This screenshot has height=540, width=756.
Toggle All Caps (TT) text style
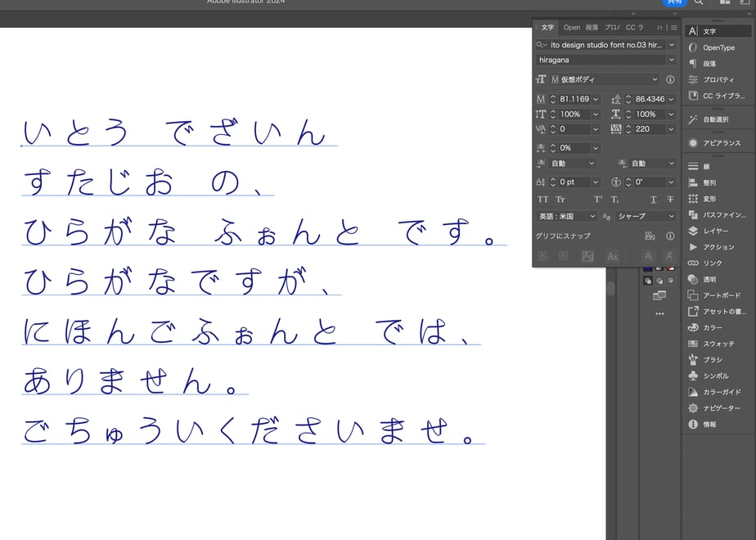(543, 199)
